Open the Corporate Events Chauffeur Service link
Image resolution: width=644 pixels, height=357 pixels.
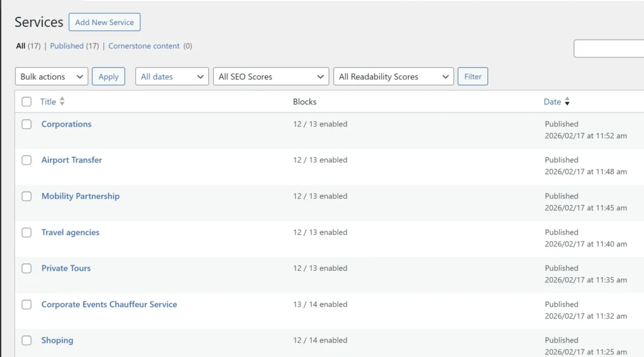click(109, 304)
